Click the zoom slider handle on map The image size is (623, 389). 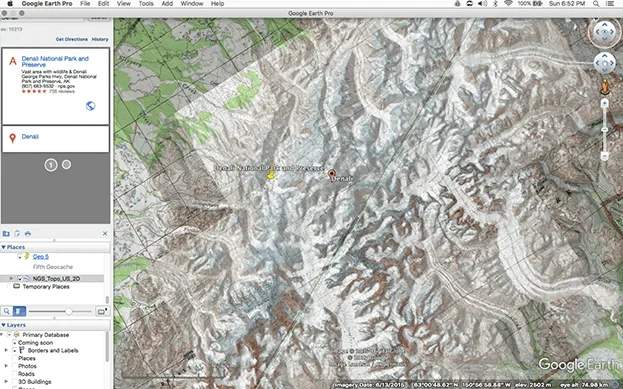point(604,130)
